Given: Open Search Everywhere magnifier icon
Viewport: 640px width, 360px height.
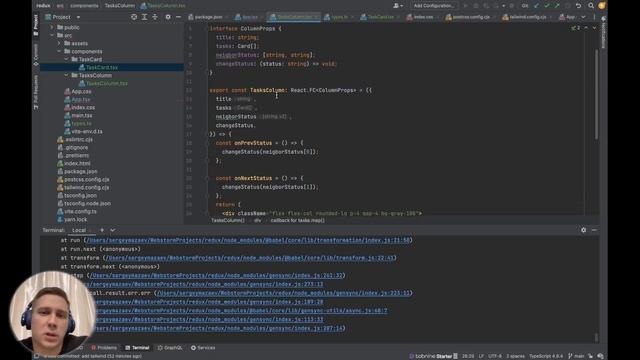Looking at the screenshot, I should tap(591, 6).
